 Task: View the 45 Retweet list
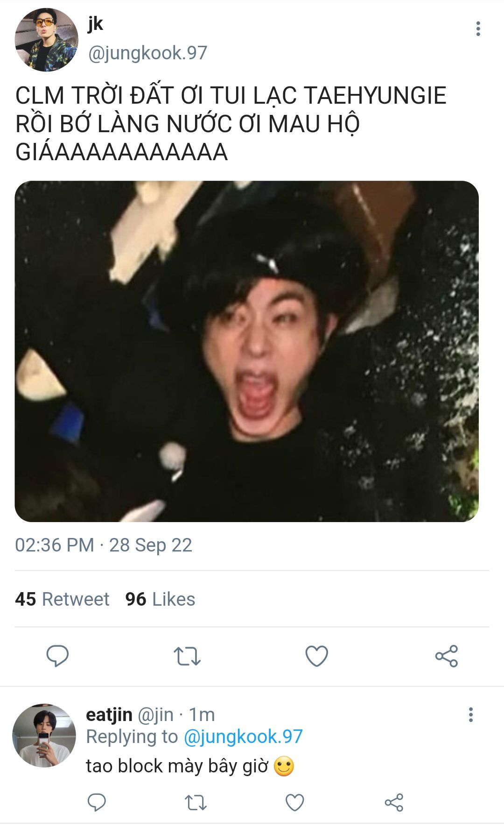pos(62,599)
